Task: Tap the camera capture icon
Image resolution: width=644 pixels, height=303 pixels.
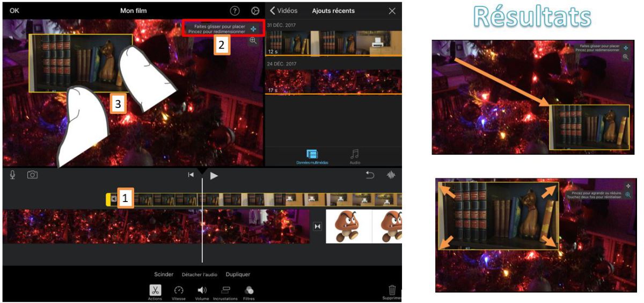Action: 32,175
